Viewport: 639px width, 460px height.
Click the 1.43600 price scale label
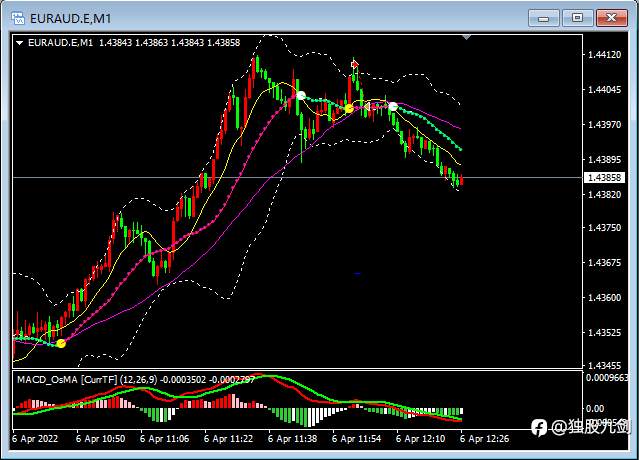[x=605, y=298]
